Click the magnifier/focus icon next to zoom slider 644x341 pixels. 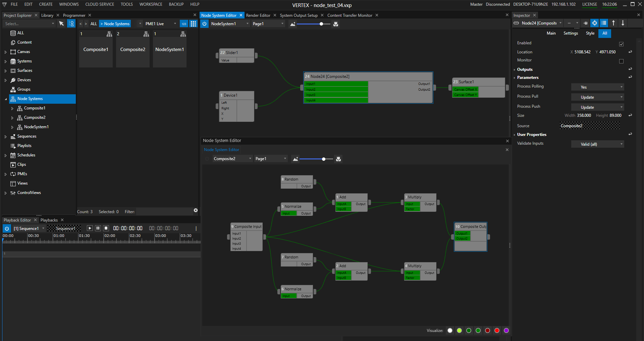click(x=335, y=23)
